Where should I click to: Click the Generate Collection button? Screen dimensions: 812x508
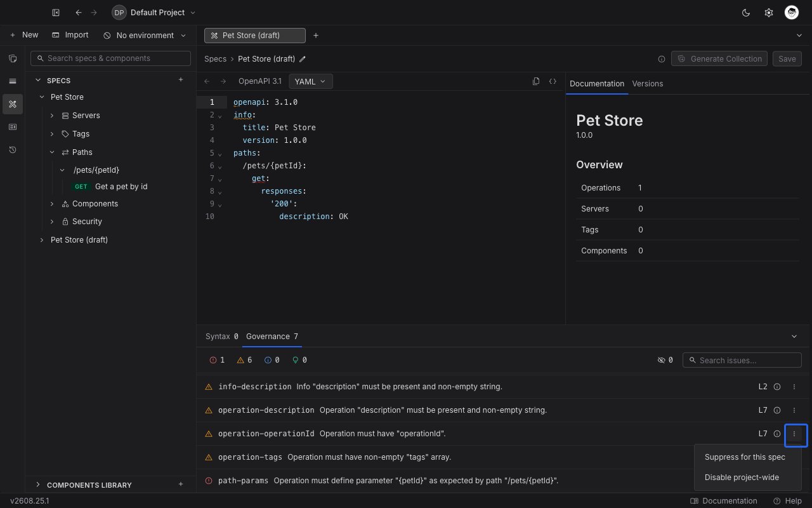pyautogui.click(x=719, y=59)
